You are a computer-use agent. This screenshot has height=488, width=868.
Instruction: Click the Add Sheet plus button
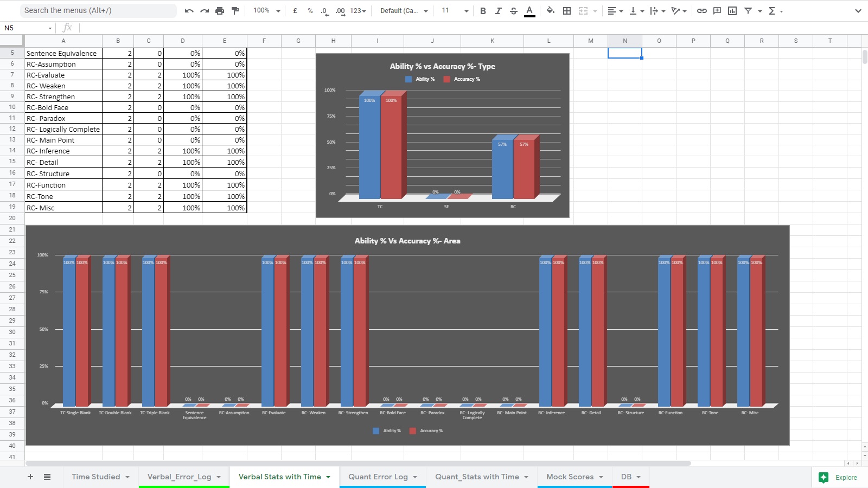30,477
